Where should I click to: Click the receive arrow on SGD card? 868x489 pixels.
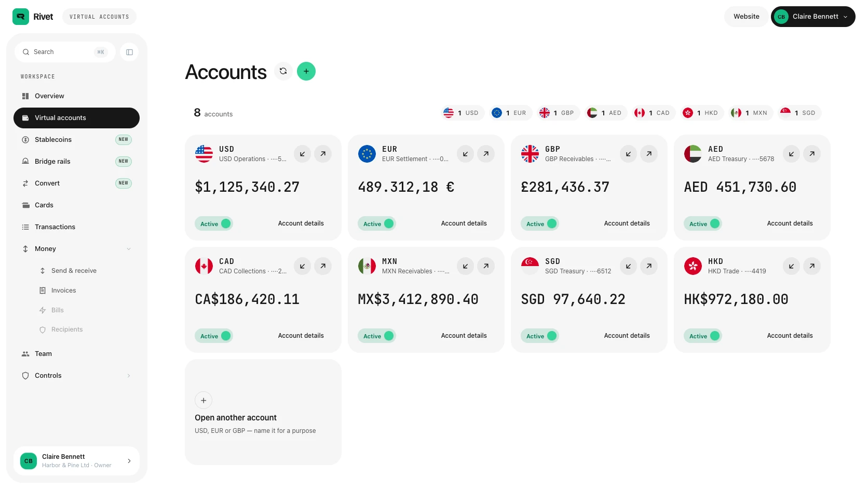point(629,266)
